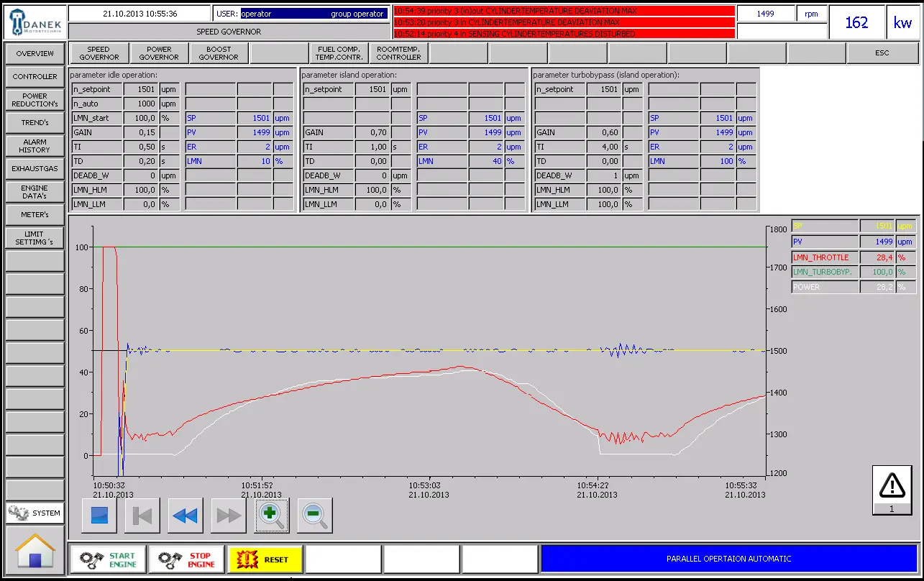
Task: Stop trend recording with the blue square icon
Action: [99, 515]
